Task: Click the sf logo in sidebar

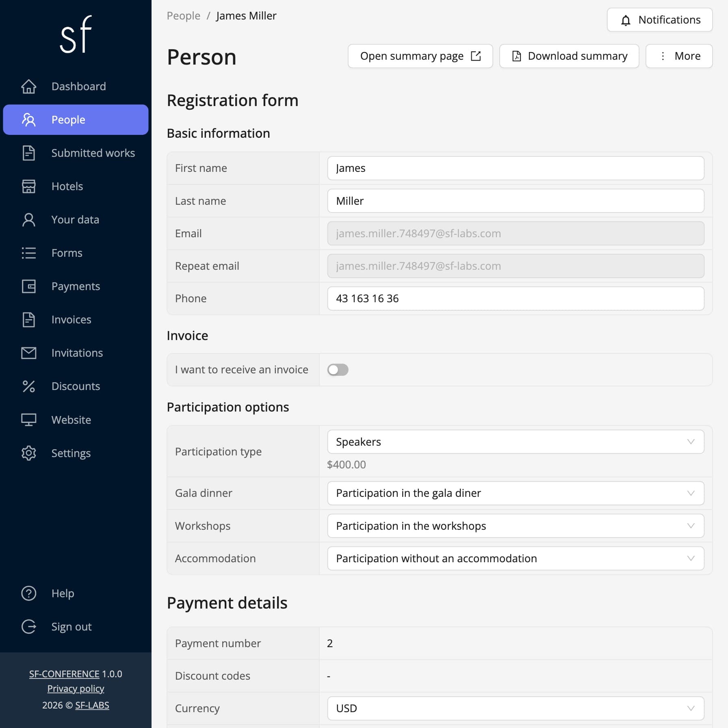Action: point(76,34)
